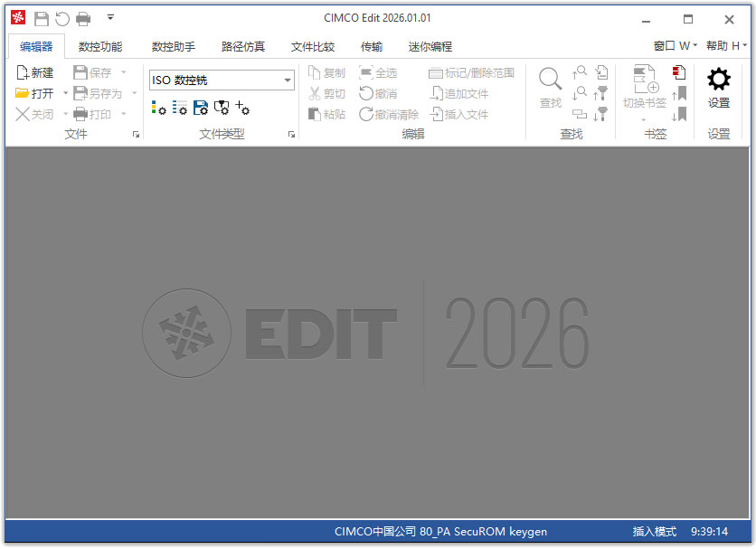Open the 文件类型 group dialog launcher
756x549 pixels.
[292, 133]
